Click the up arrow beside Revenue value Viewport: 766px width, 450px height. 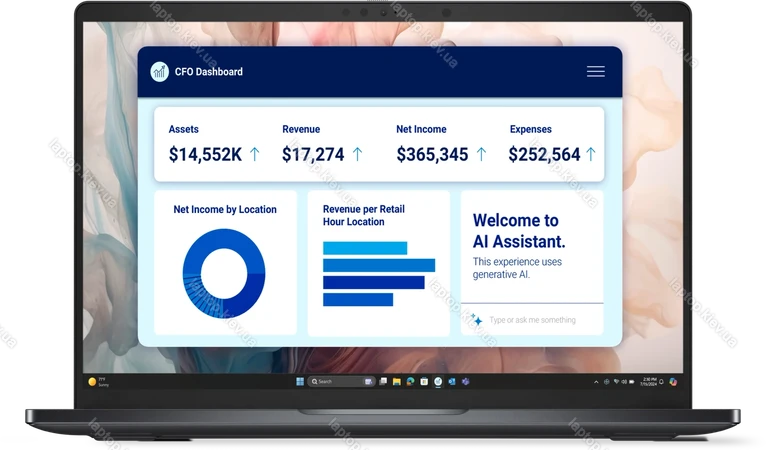point(357,154)
